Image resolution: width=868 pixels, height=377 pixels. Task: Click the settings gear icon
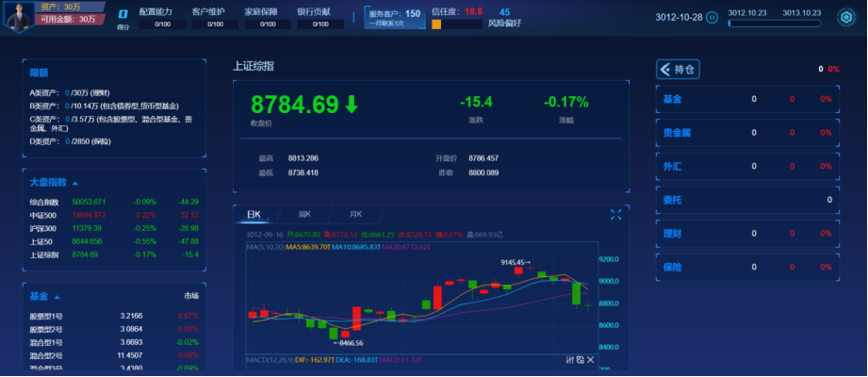(x=845, y=17)
